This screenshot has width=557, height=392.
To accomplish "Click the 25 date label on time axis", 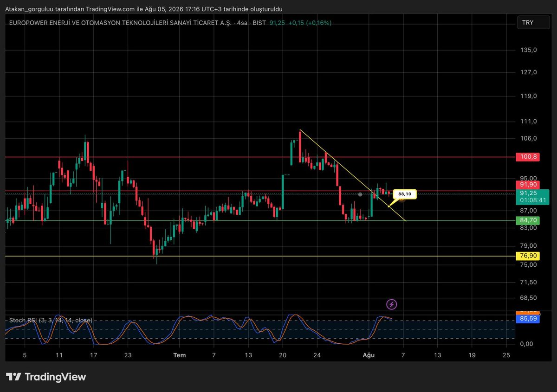I will [506, 355].
